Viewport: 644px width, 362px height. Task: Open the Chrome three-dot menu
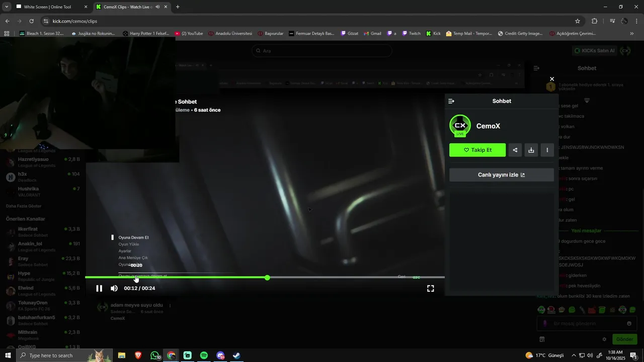637,21
